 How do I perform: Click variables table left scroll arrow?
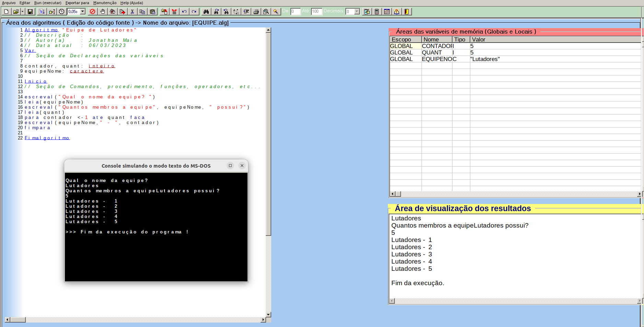[x=392, y=194]
